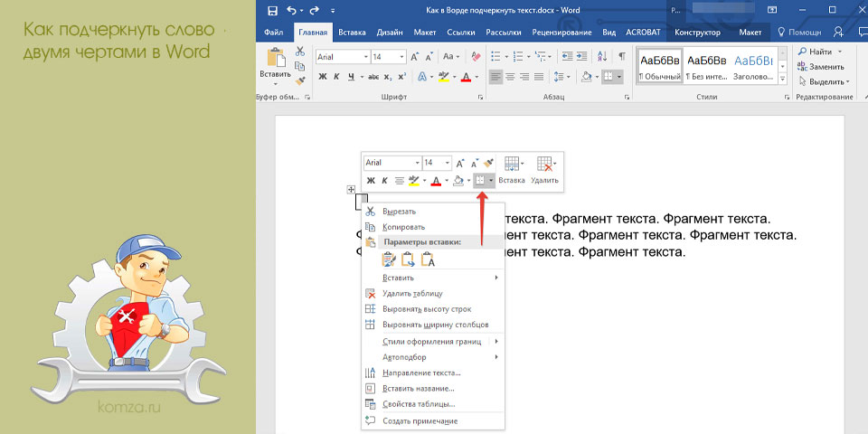
Task: Toggle underline Ч in the ribbon
Action: (351, 76)
